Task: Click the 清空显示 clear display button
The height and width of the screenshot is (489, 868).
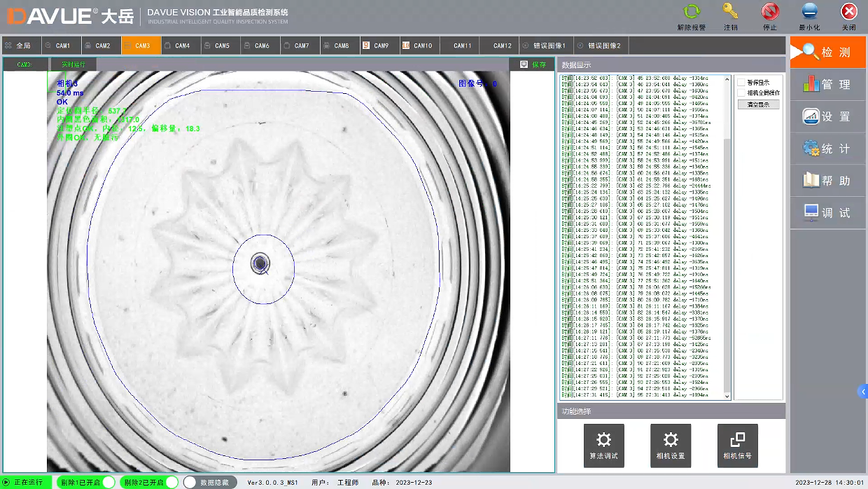Action: (x=758, y=104)
